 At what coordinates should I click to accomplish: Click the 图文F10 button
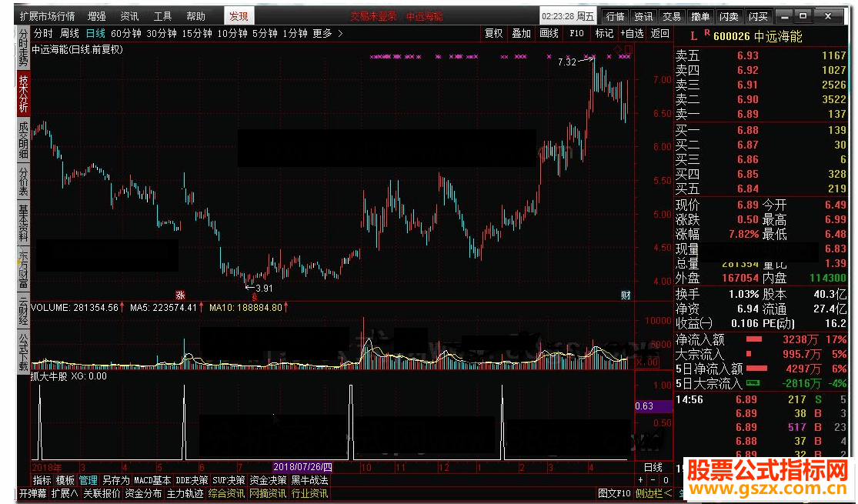click(x=615, y=493)
